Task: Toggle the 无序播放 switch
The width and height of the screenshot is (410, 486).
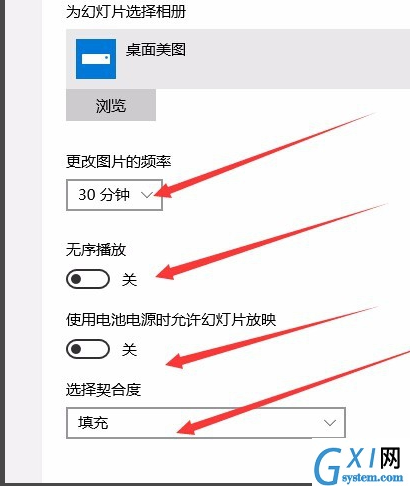Action: pos(88,279)
